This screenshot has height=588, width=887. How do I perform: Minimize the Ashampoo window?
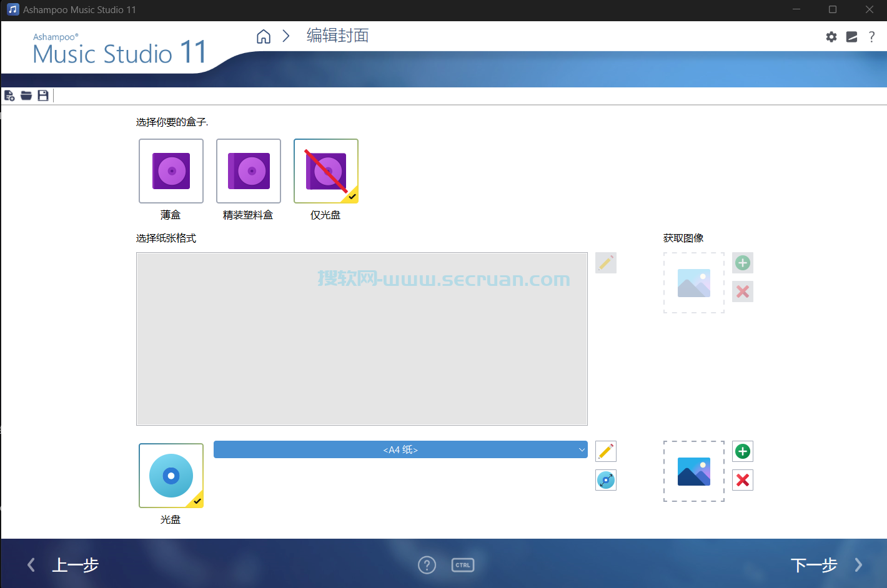[796, 9]
